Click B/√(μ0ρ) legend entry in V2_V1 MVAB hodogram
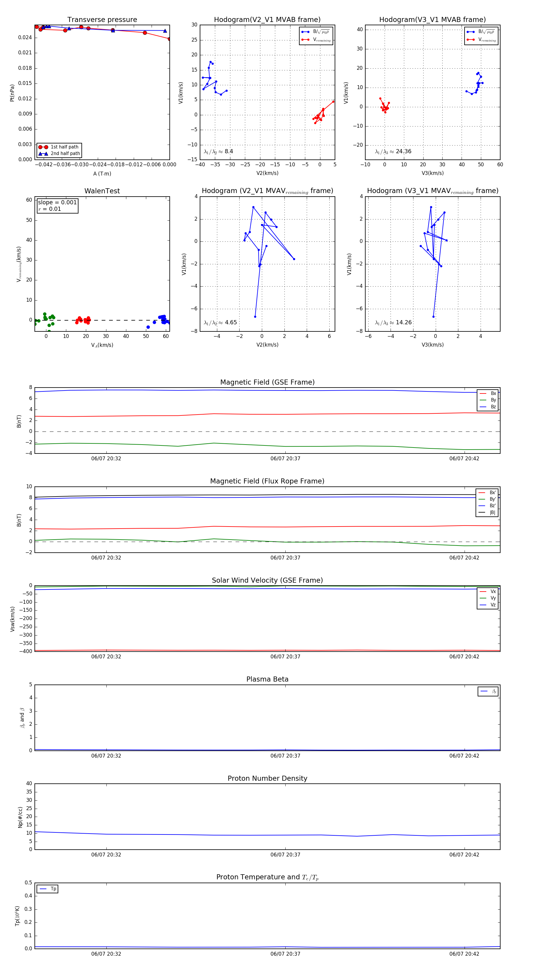The image size is (535, 980). (x=316, y=32)
